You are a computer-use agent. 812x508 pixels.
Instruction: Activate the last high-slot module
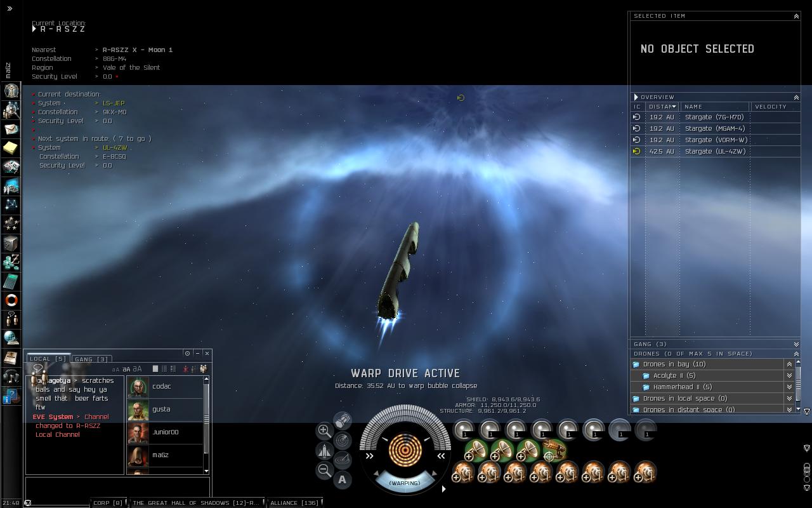(646, 430)
